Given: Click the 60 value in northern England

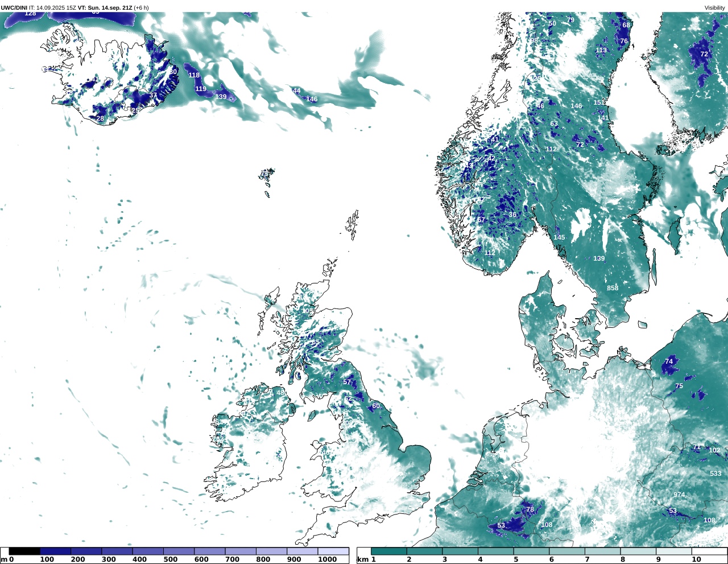Looking at the screenshot, I should point(376,406).
